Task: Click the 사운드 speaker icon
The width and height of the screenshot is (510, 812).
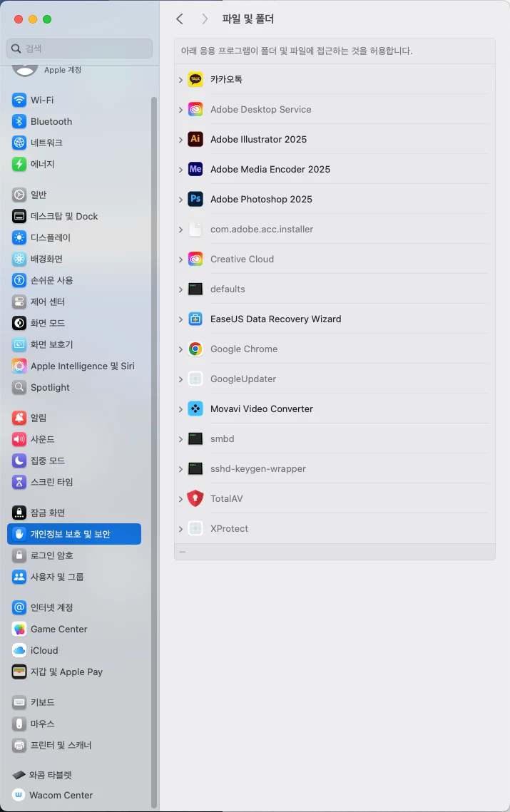Action: 19,439
